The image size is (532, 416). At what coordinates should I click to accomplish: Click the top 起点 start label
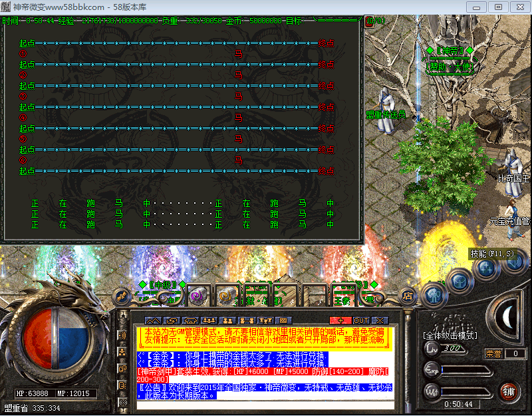click(27, 43)
